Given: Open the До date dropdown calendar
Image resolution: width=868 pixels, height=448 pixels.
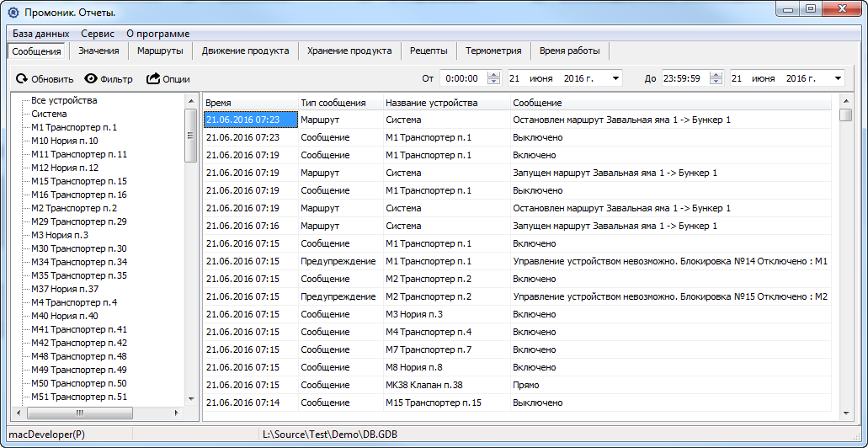Looking at the screenshot, I should (x=838, y=78).
